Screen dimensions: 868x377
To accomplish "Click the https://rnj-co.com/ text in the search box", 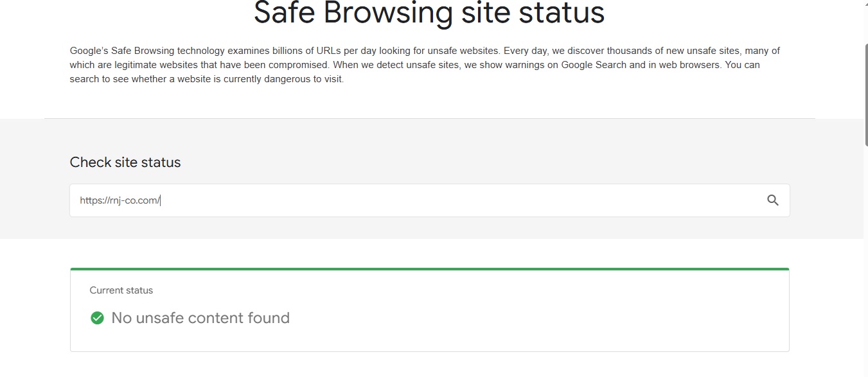I will [120, 200].
